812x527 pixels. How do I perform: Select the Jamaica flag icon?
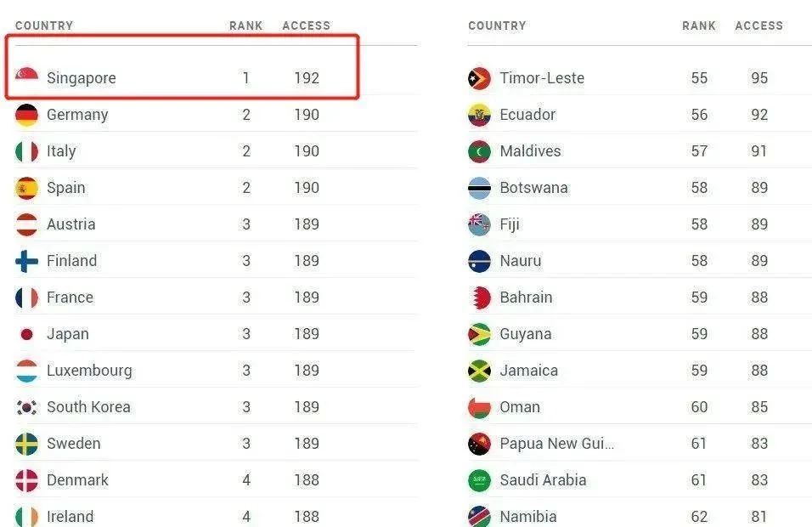(479, 371)
